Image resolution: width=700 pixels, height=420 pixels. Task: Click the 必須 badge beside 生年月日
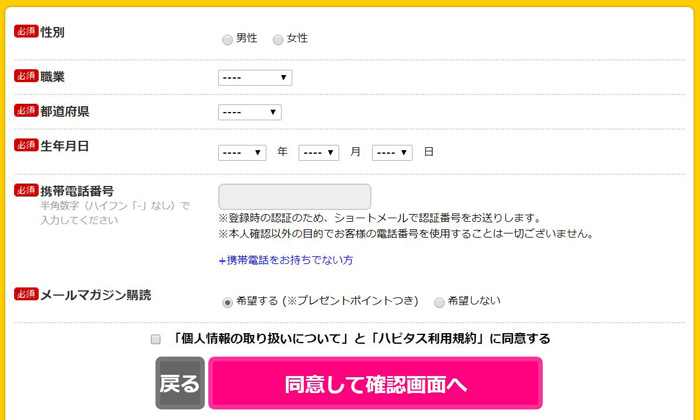coord(26,145)
